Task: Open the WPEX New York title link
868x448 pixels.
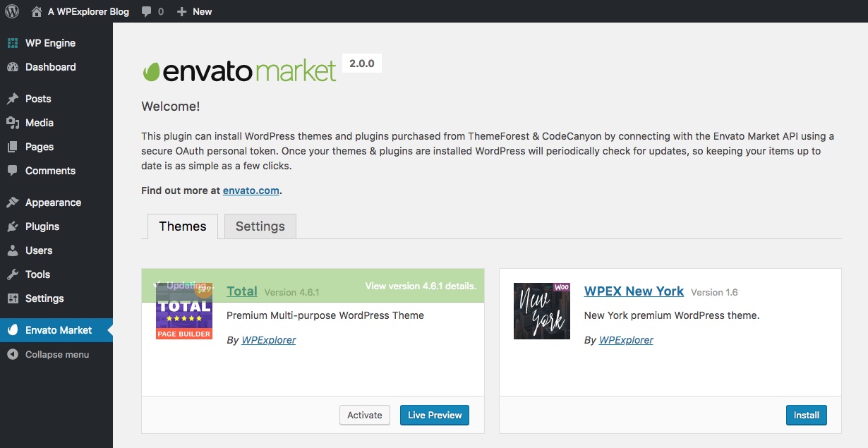Action: (x=634, y=291)
